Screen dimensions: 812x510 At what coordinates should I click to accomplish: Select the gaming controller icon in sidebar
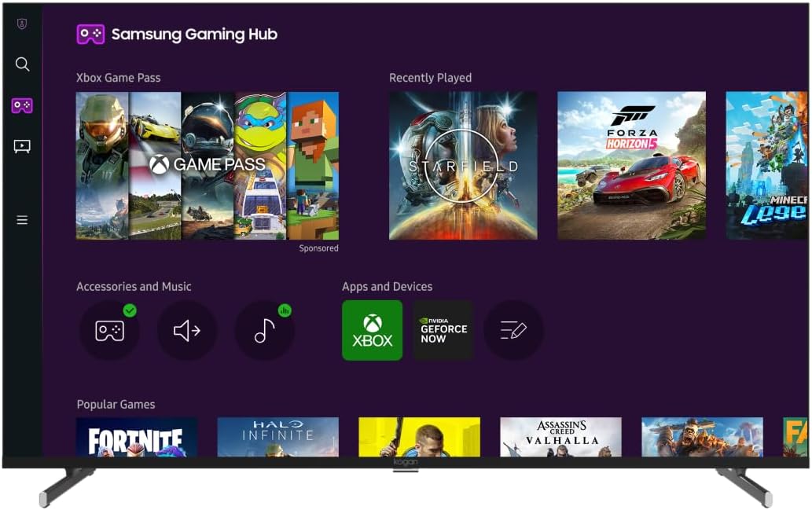(x=22, y=105)
